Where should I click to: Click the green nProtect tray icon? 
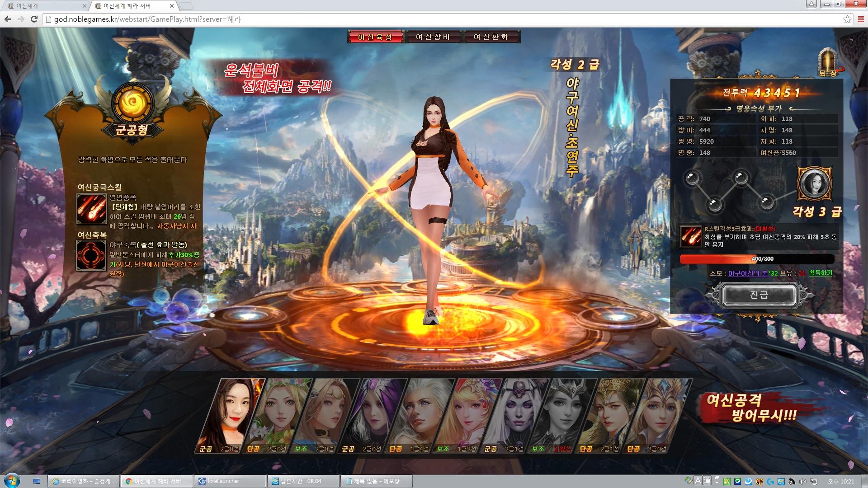click(727, 482)
